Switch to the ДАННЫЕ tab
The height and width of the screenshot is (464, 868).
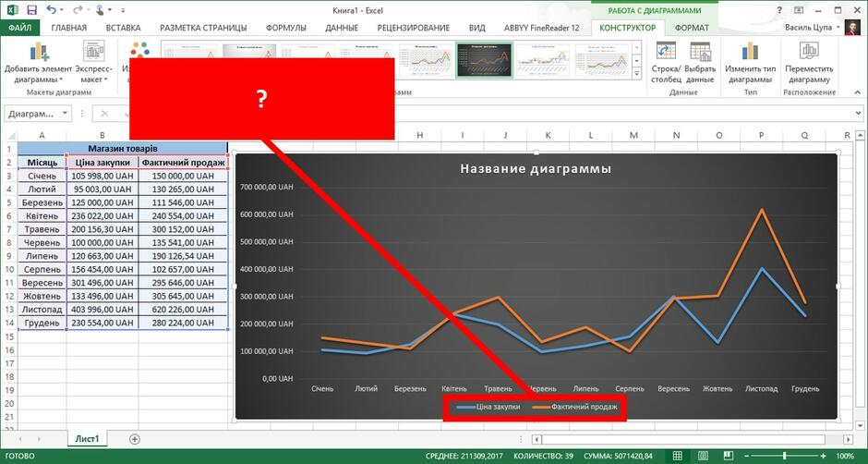tap(342, 27)
